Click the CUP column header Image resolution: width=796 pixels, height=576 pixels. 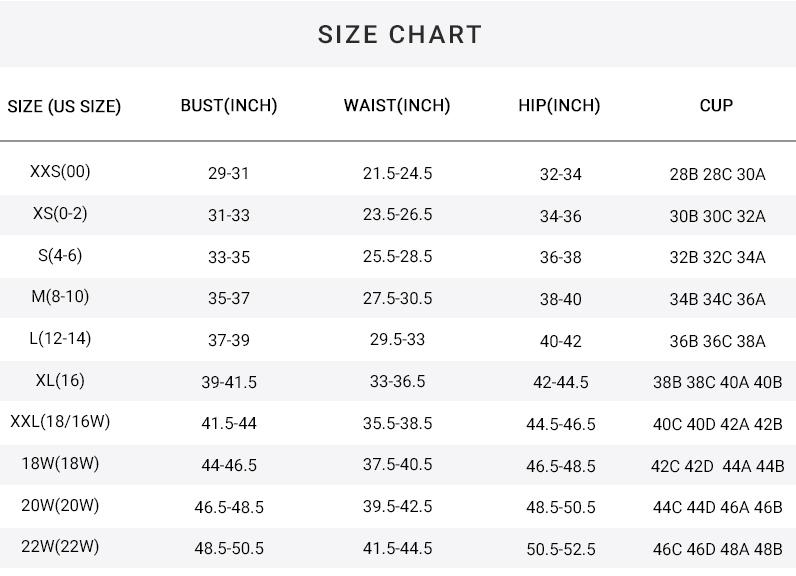(716, 105)
